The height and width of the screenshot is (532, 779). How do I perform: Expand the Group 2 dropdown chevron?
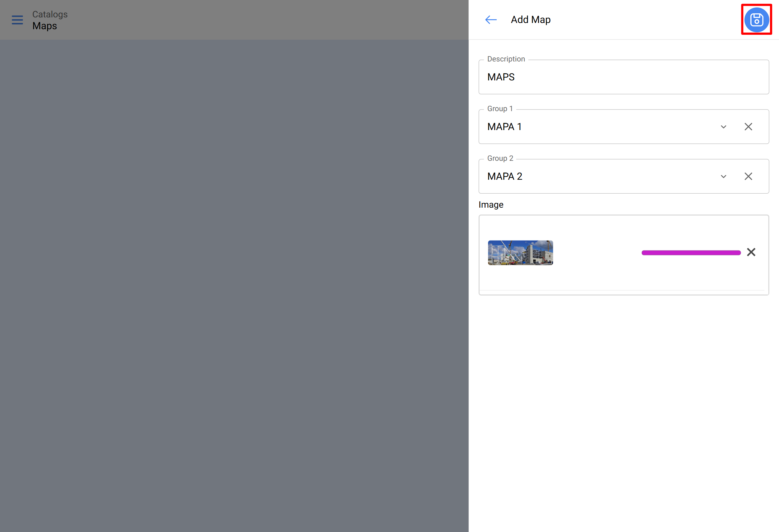[x=723, y=176]
